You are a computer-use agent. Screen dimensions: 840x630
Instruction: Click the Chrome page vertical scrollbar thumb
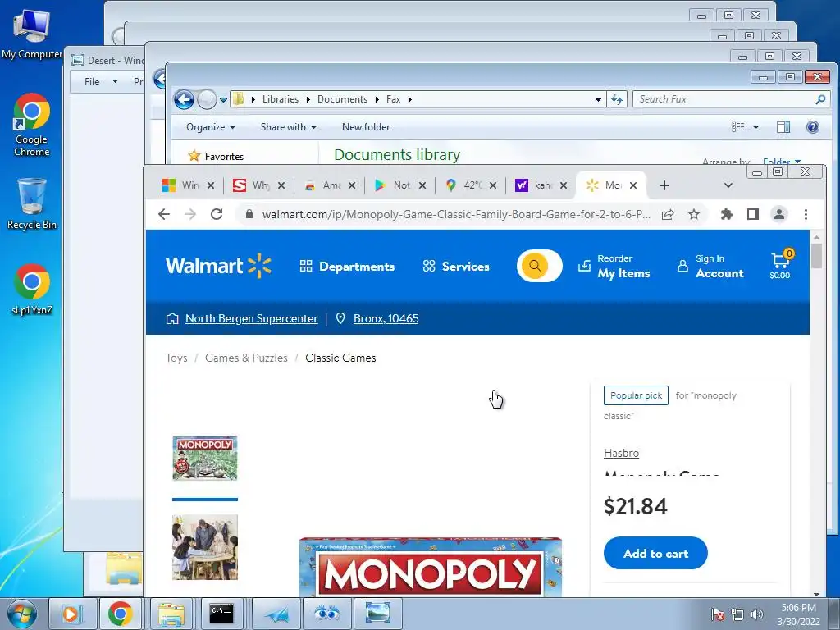tap(816, 255)
